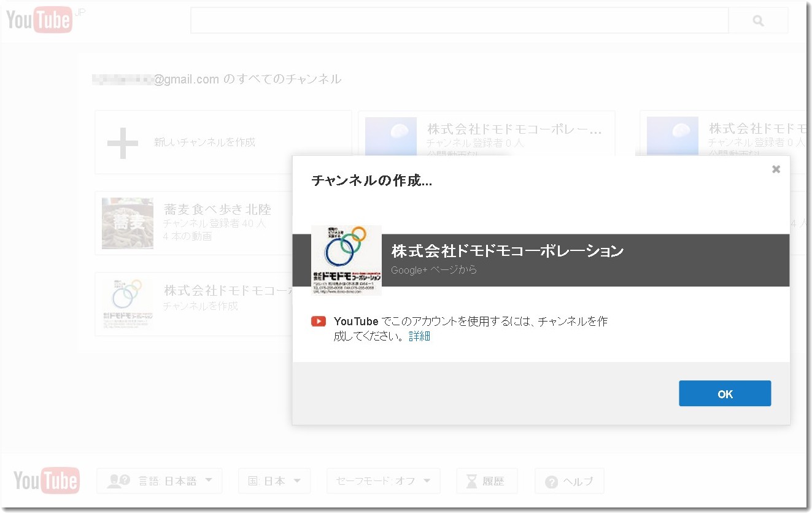Click the YouTube logo at the bottom left
Viewport: 812px width, 513px height.
46,480
